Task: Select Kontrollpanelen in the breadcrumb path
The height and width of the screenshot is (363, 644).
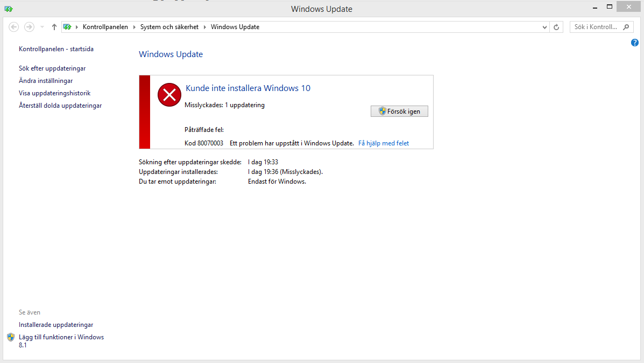Action: [x=105, y=27]
